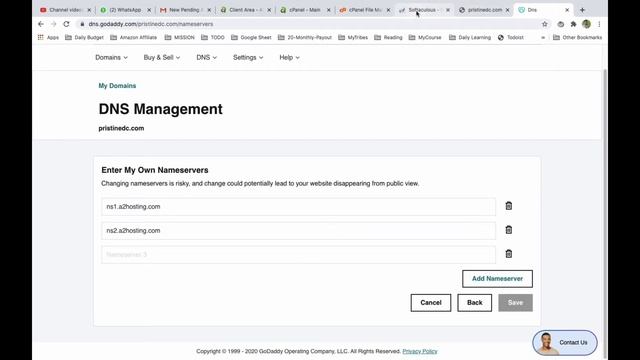Close the Softaculous tab

pos(448,10)
